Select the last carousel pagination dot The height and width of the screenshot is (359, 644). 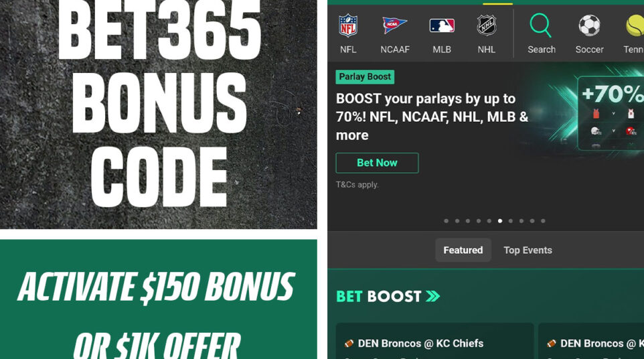tap(543, 221)
